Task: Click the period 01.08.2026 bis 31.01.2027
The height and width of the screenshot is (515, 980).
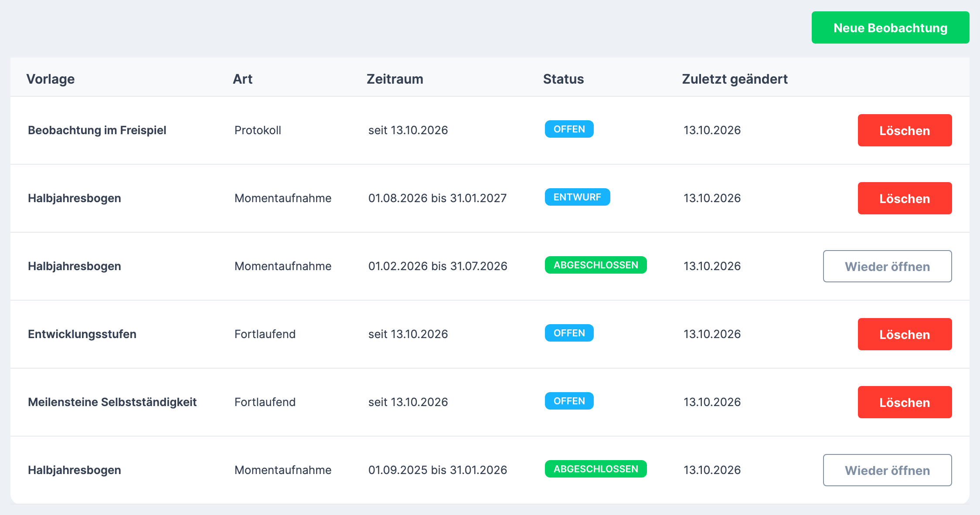Action: pyautogui.click(x=437, y=198)
